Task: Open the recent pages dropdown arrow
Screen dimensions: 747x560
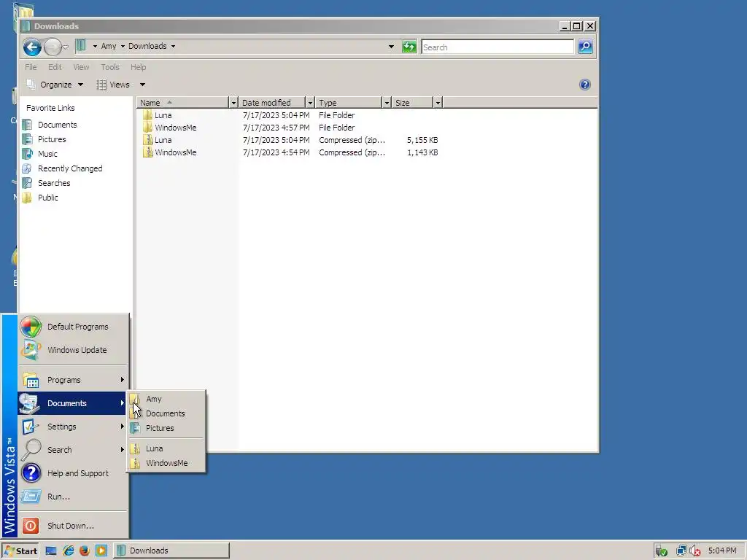Action: click(65, 47)
